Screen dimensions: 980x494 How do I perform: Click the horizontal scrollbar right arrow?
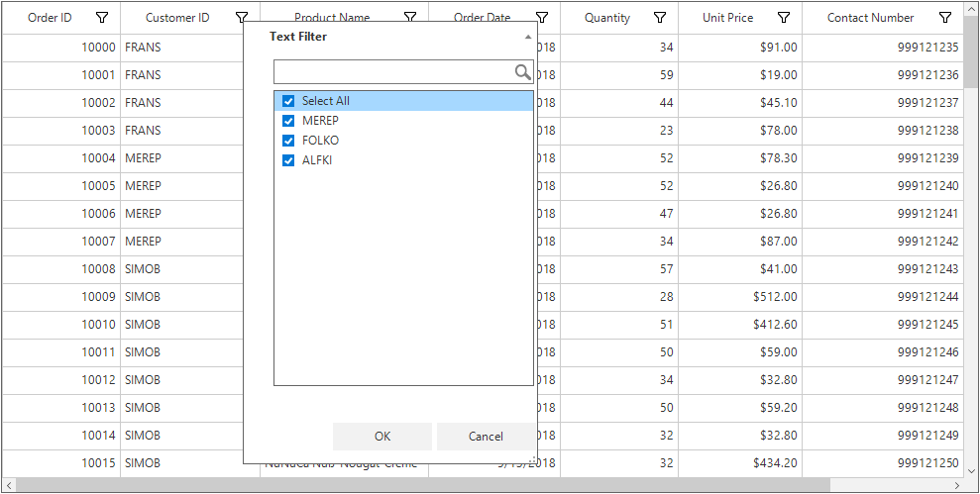click(x=957, y=485)
